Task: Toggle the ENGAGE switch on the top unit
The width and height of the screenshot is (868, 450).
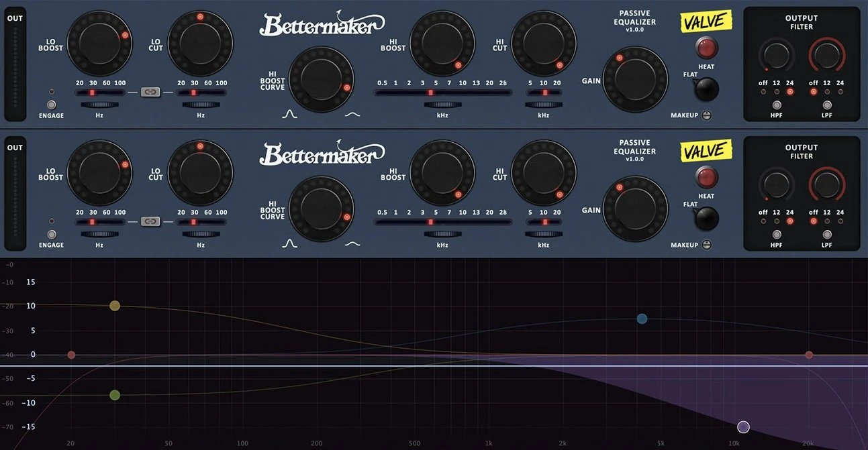Action: 52,105
